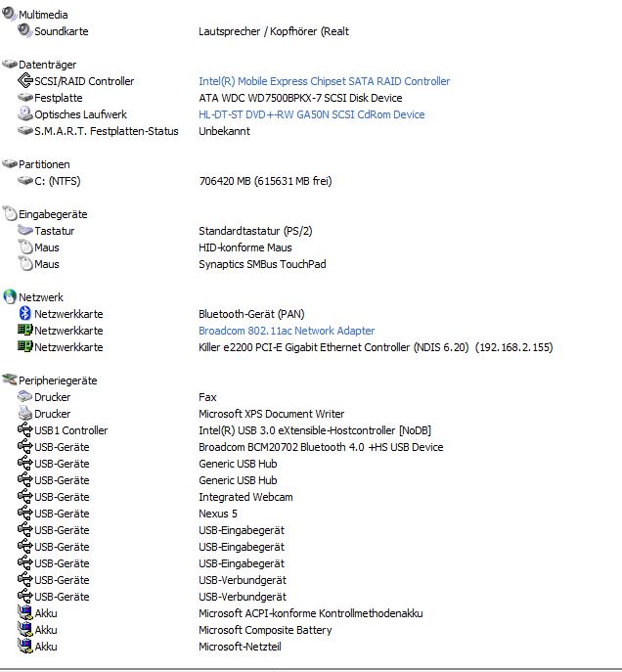Image resolution: width=622 pixels, height=672 pixels.
Task: Click the Festplatte hard disk icon
Action: coord(25,97)
